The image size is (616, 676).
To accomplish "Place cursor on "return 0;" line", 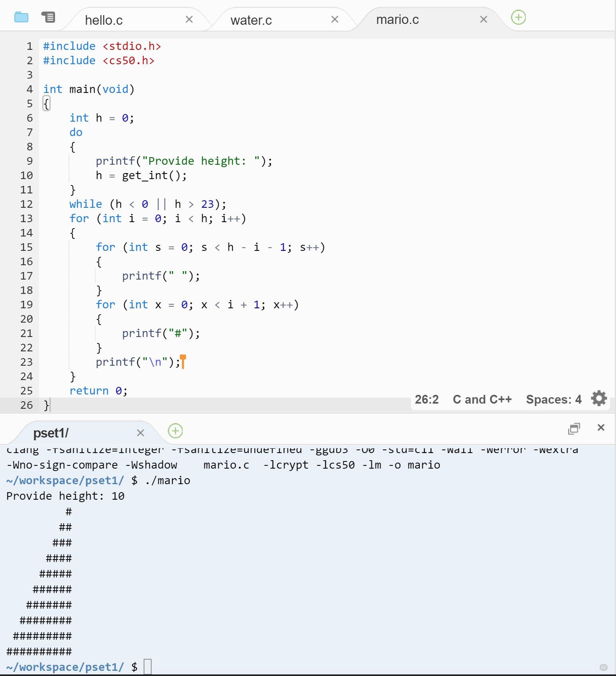I will (98, 391).
